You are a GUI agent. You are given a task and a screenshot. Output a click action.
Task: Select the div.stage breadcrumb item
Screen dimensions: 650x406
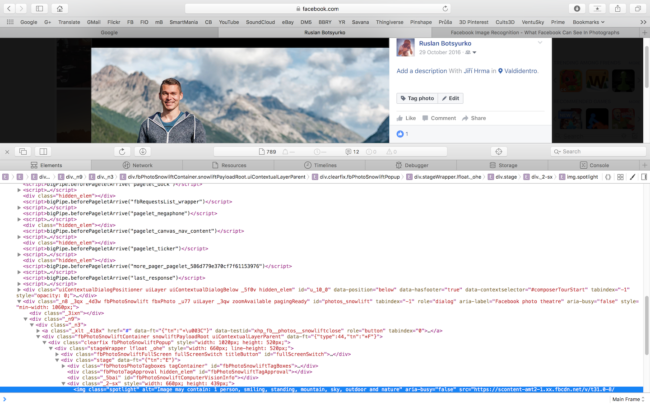502,177
